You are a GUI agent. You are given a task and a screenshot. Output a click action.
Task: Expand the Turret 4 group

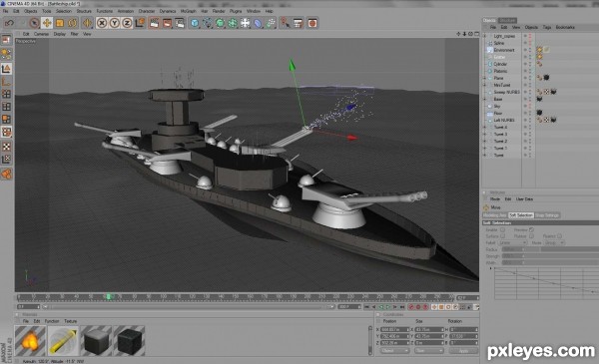click(x=485, y=127)
